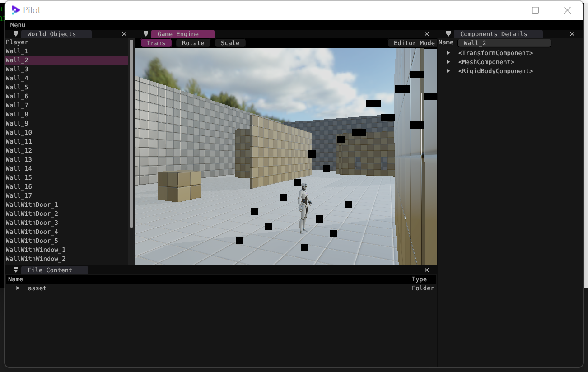Enable the Scale transform mode
Image resolution: width=588 pixels, height=372 pixels.
pos(230,43)
